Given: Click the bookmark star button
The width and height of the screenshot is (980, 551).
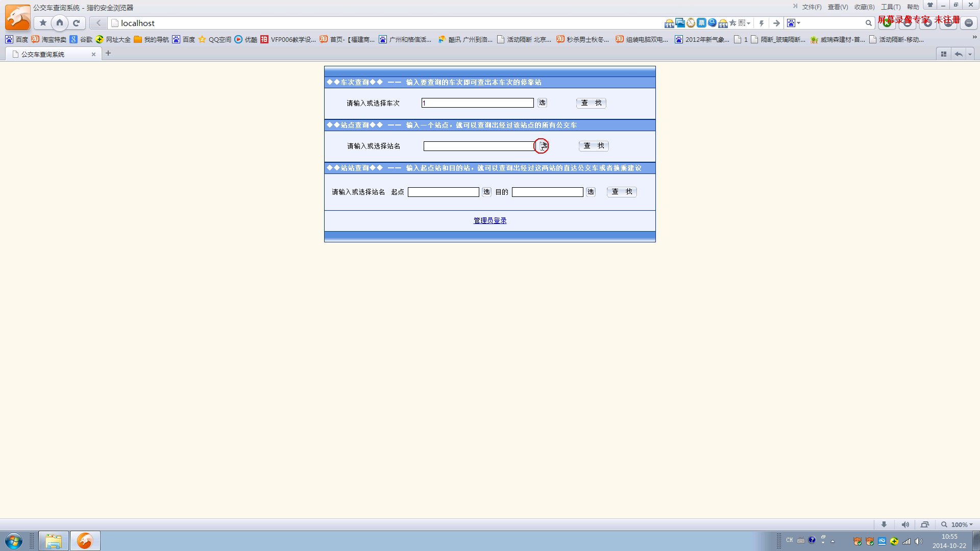Looking at the screenshot, I should tap(43, 23).
